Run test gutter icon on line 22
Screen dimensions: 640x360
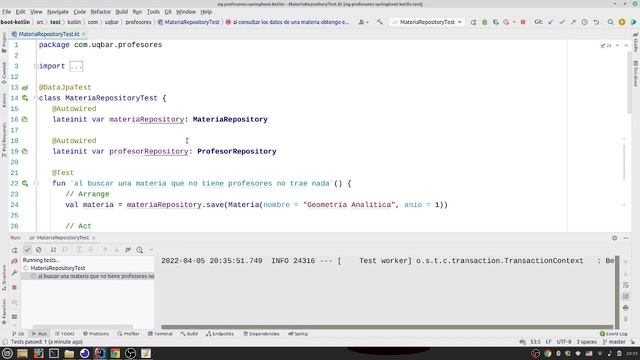[x=25, y=183]
